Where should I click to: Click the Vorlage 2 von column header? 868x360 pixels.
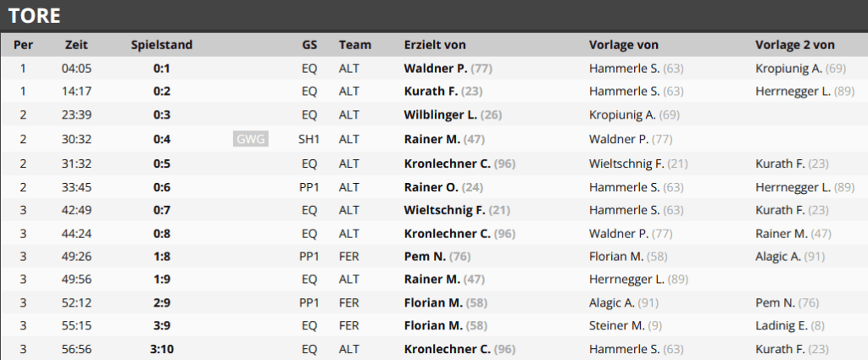coord(795,45)
